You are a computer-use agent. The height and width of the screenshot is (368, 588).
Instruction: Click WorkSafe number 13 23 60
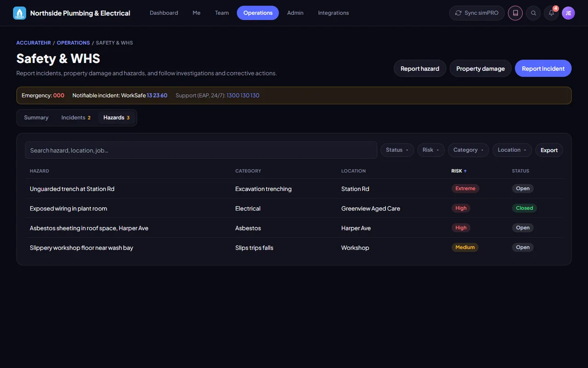tap(157, 96)
